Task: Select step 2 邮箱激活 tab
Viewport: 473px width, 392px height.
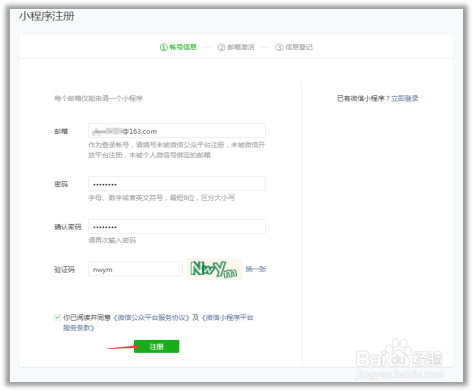Action: [236, 47]
